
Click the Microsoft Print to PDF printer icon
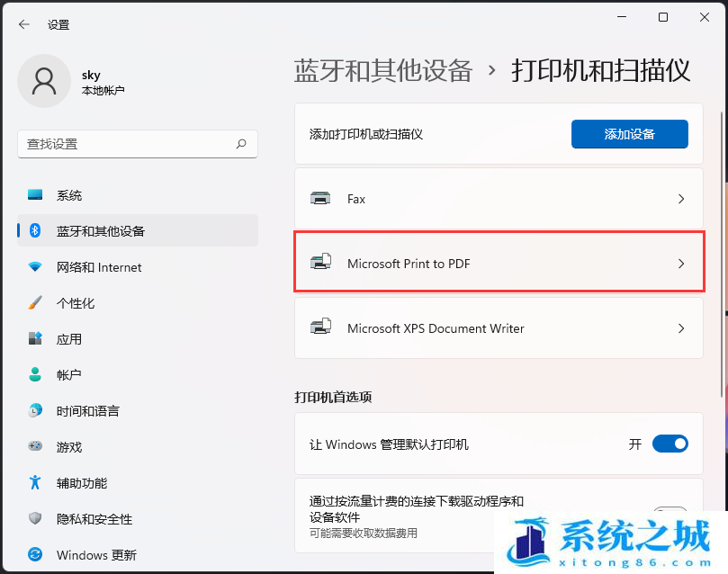[320, 262]
